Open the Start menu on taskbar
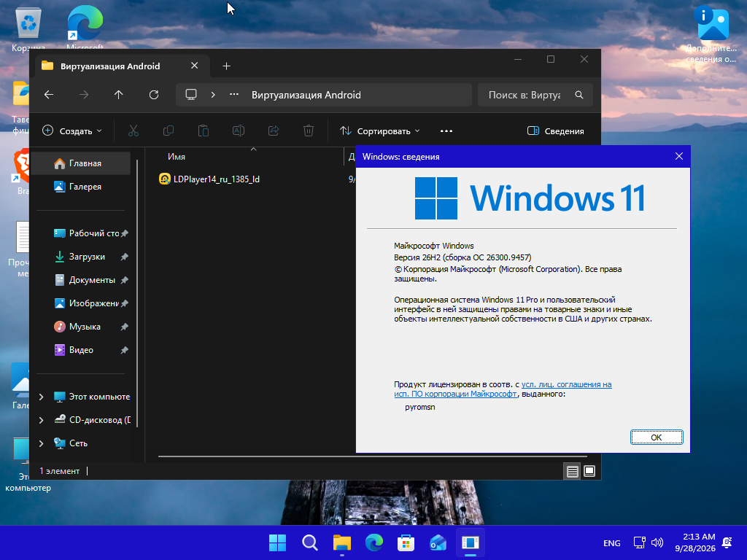 277,542
